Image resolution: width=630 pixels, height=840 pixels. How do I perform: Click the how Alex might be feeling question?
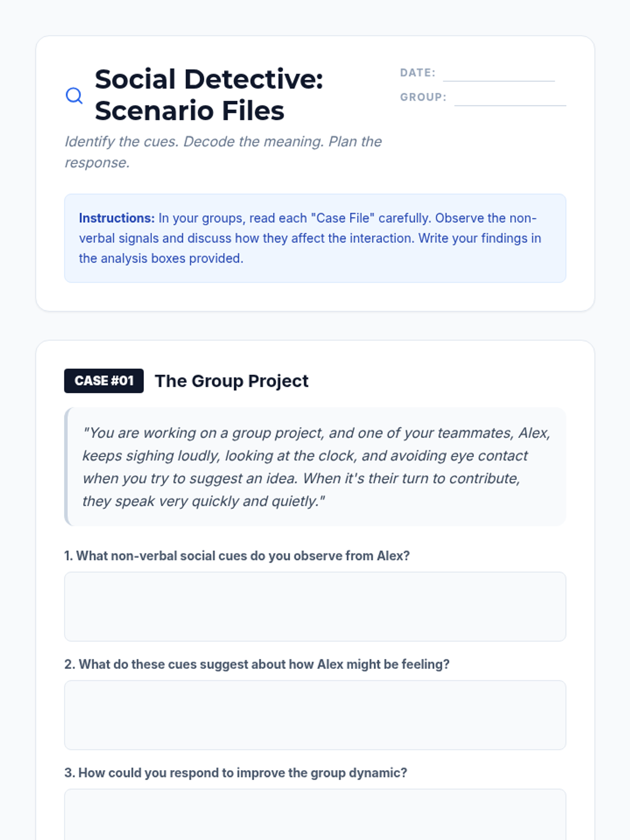(257, 664)
